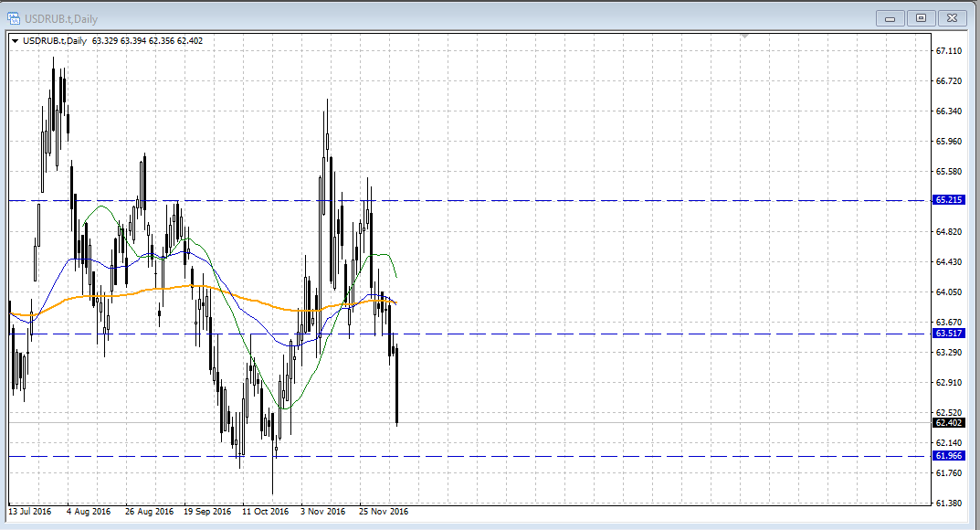The height and width of the screenshot is (530, 980).
Task: Maximize the USDRUB chart window
Action: [921, 19]
